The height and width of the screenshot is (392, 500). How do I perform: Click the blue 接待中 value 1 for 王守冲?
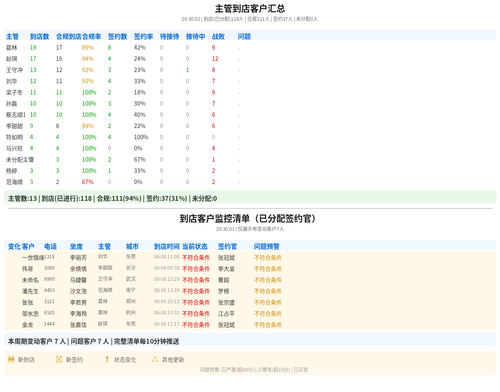pyautogui.click(x=187, y=70)
